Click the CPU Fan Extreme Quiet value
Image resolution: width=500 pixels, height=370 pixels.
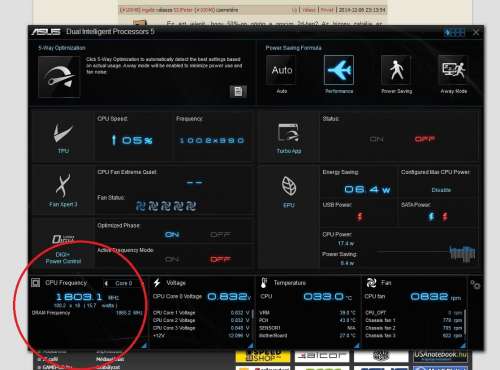[x=194, y=183]
